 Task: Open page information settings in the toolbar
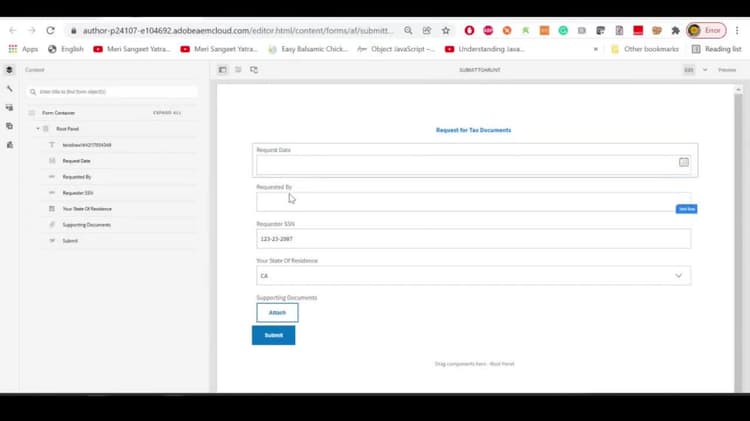click(x=238, y=70)
